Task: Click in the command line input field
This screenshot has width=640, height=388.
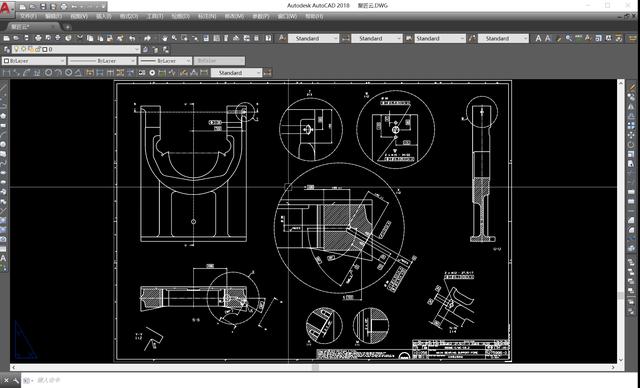Action: 327,380
